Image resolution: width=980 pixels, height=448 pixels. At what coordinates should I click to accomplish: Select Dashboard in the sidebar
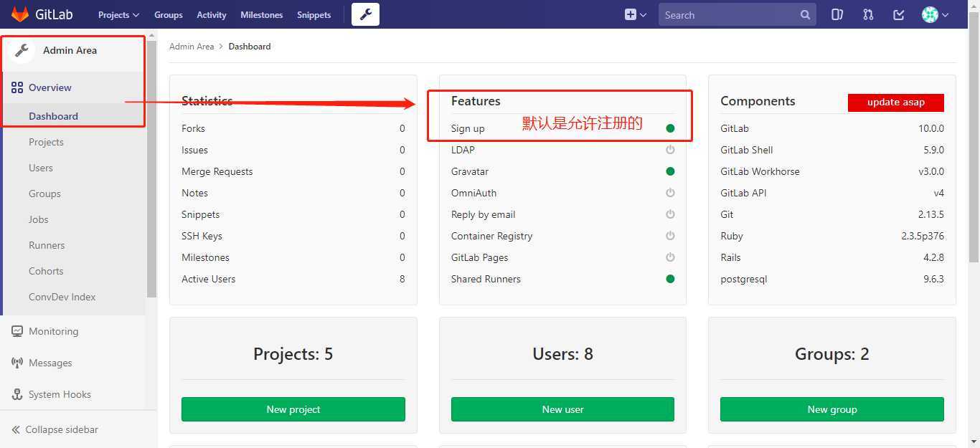[53, 116]
